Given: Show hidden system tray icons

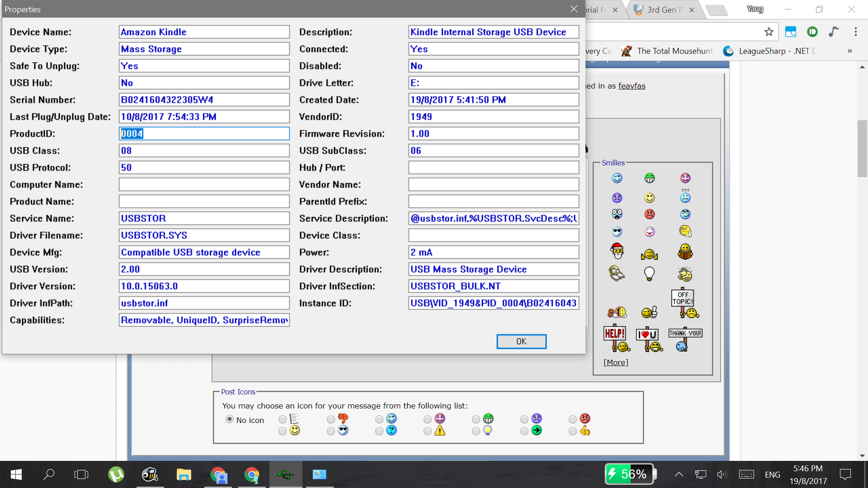Looking at the screenshot, I should 679,474.
